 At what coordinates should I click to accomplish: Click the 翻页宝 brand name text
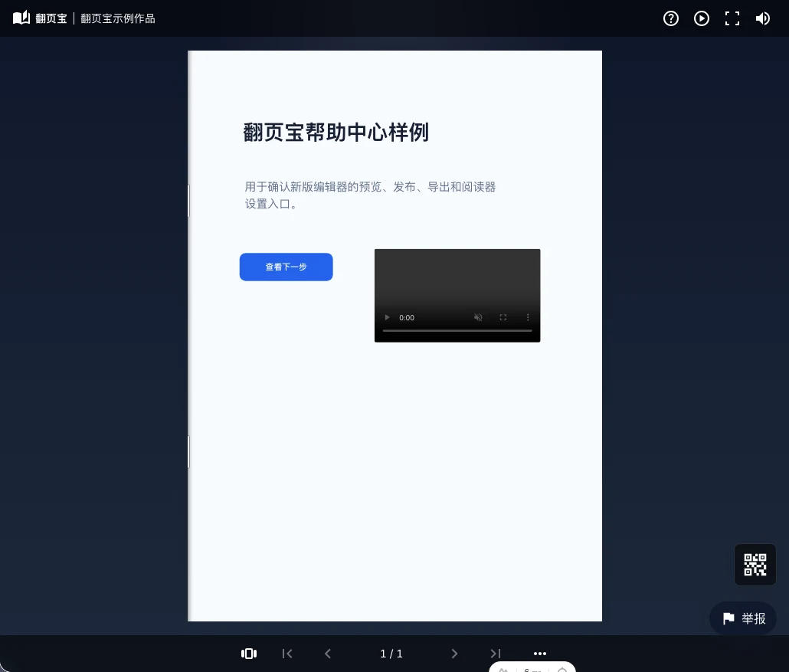click(51, 18)
